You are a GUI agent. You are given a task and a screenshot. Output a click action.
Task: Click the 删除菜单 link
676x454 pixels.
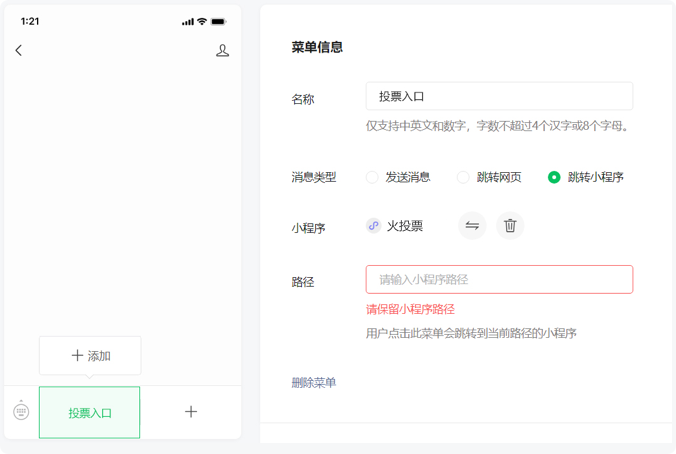coord(314,382)
